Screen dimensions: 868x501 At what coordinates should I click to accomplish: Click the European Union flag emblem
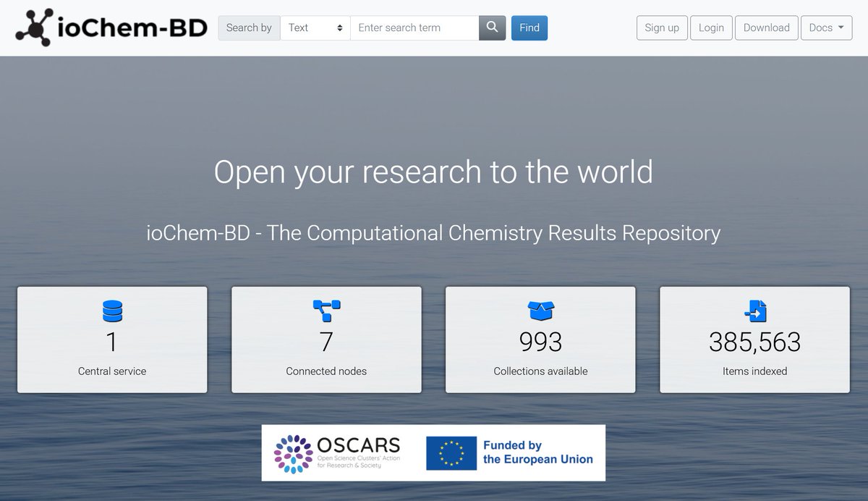point(451,452)
